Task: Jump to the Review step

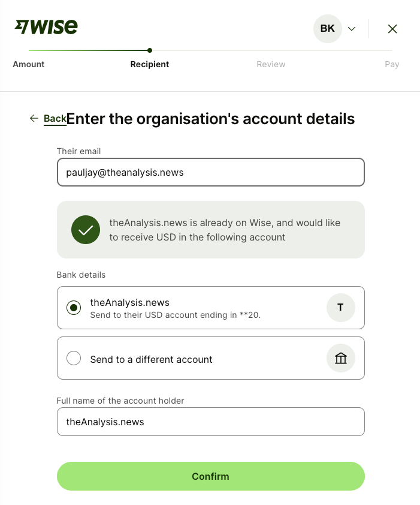Action: tap(271, 64)
